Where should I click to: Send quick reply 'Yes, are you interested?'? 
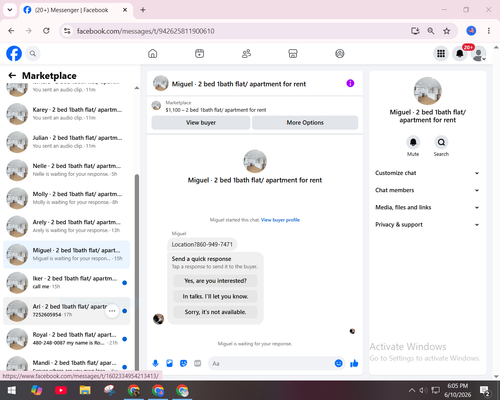tap(215, 281)
